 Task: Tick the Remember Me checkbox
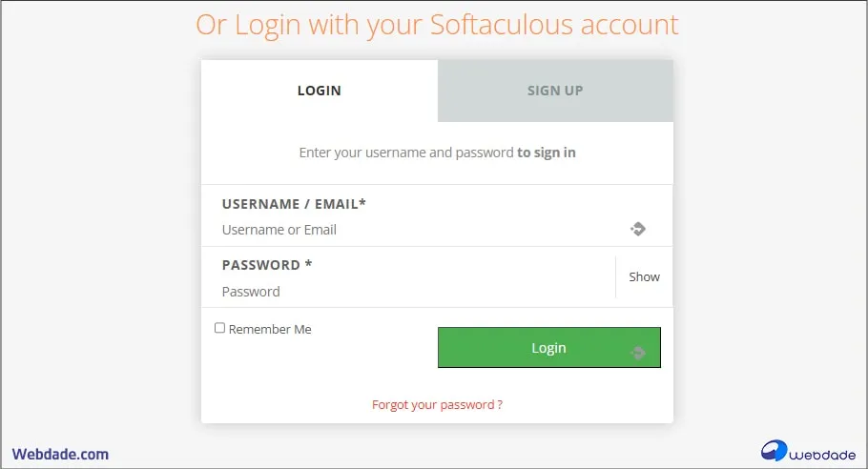tap(220, 328)
